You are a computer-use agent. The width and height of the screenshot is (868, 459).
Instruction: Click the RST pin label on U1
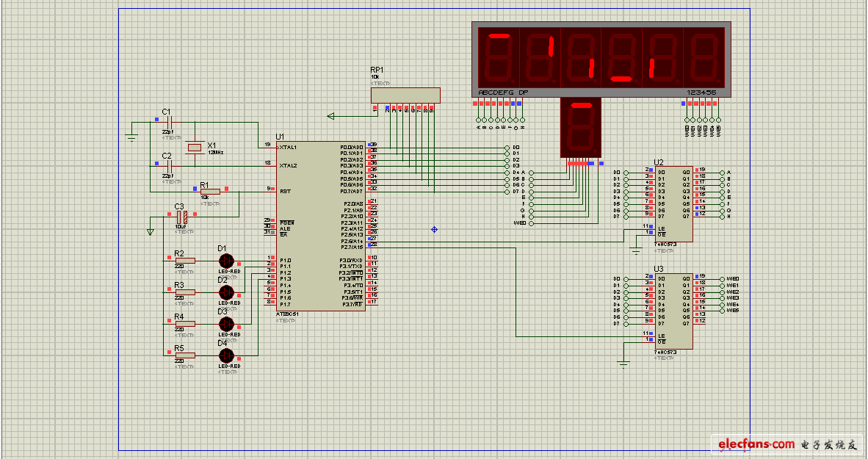(286, 192)
